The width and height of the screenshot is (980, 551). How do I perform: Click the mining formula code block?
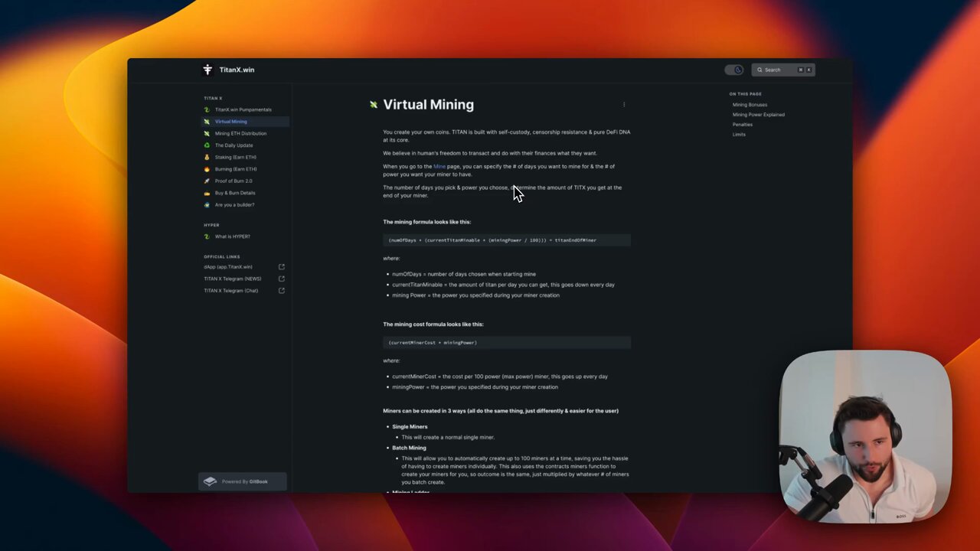pyautogui.click(x=507, y=240)
